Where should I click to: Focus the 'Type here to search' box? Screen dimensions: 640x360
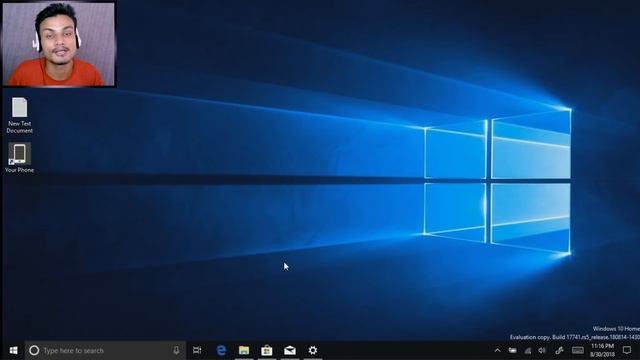[x=105, y=350]
